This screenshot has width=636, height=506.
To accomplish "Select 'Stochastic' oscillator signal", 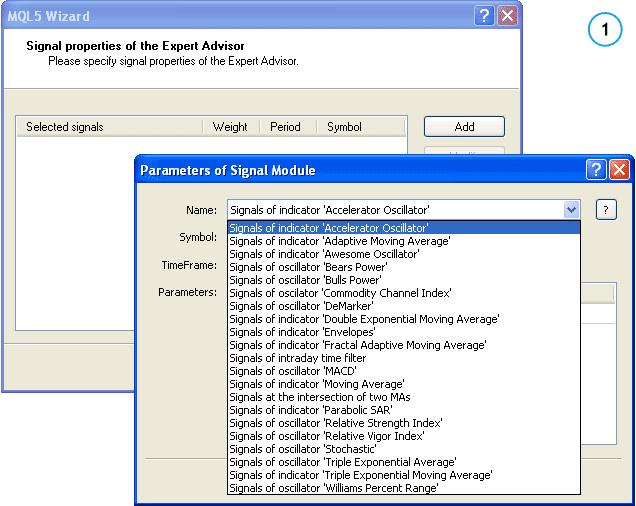I will pyautogui.click(x=404, y=448).
